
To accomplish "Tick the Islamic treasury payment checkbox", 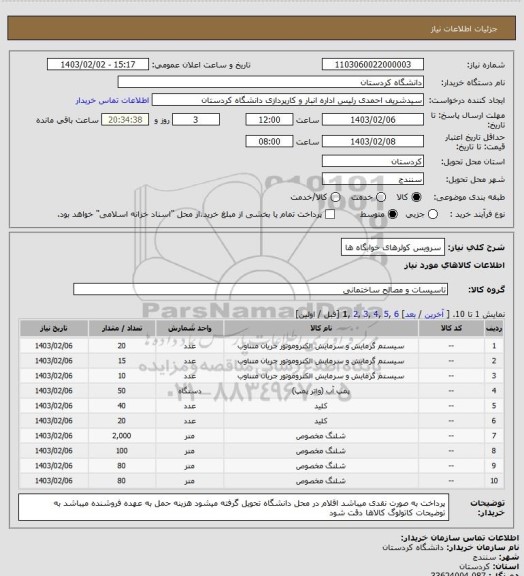I will click(330, 214).
